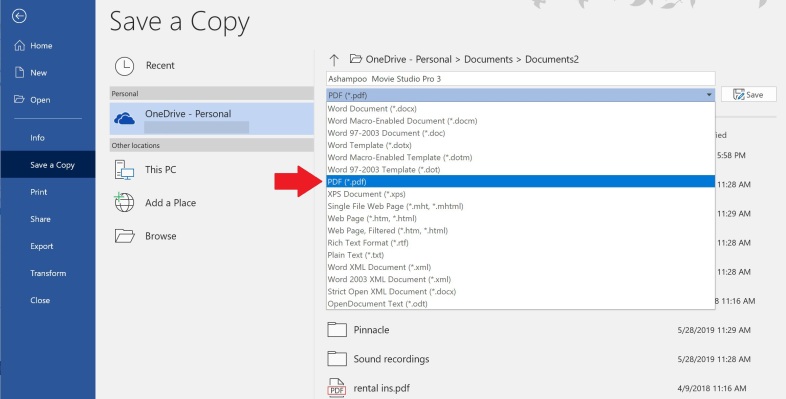Image resolution: width=786 pixels, height=399 pixels.
Task: Click the Open folder icon in sidebar
Action: (x=19, y=99)
